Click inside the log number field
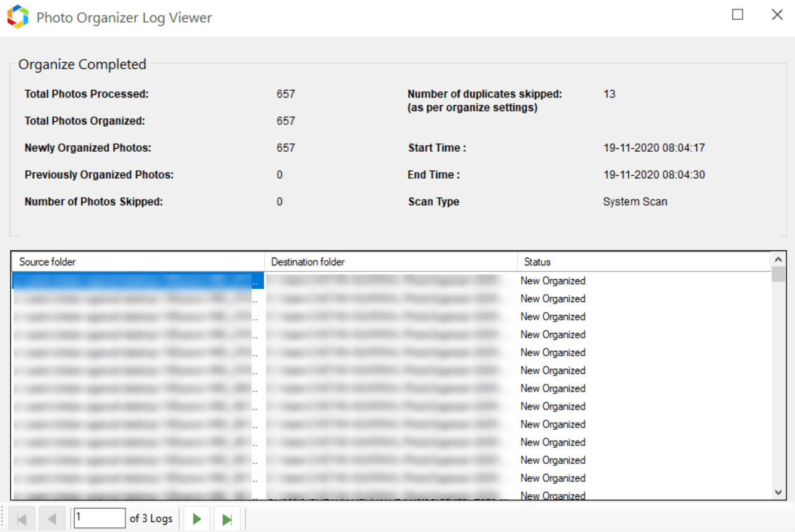The width and height of the screenshot is (795, 532). point(99,518)
